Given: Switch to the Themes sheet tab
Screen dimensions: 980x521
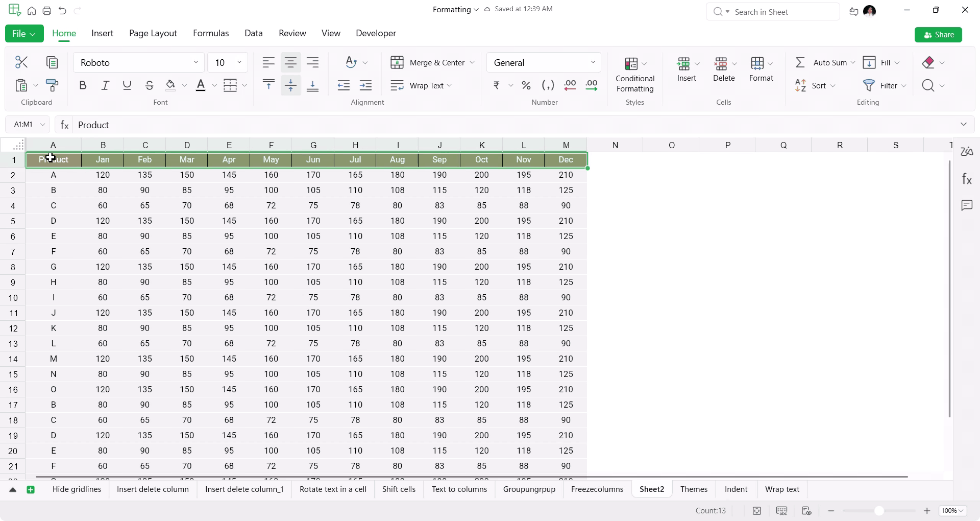Looking at the screenshot, I should point(694,489).
